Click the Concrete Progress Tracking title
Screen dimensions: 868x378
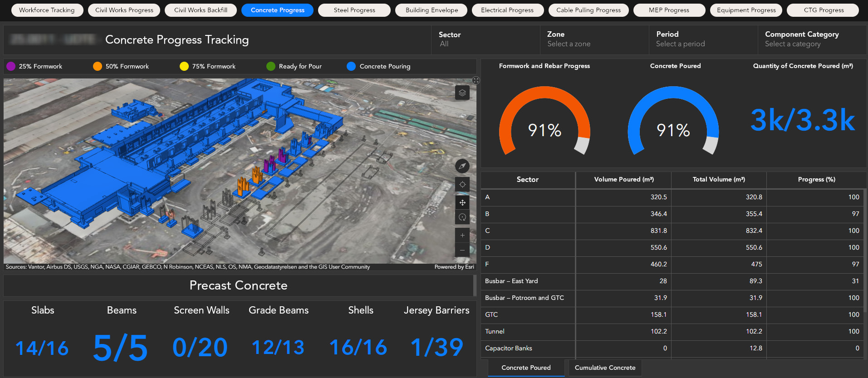pos(177,40)
